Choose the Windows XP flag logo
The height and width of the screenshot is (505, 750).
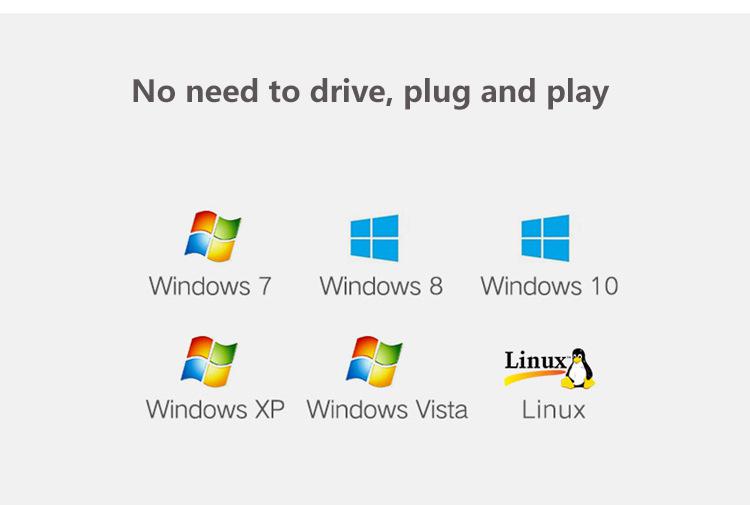209,361
